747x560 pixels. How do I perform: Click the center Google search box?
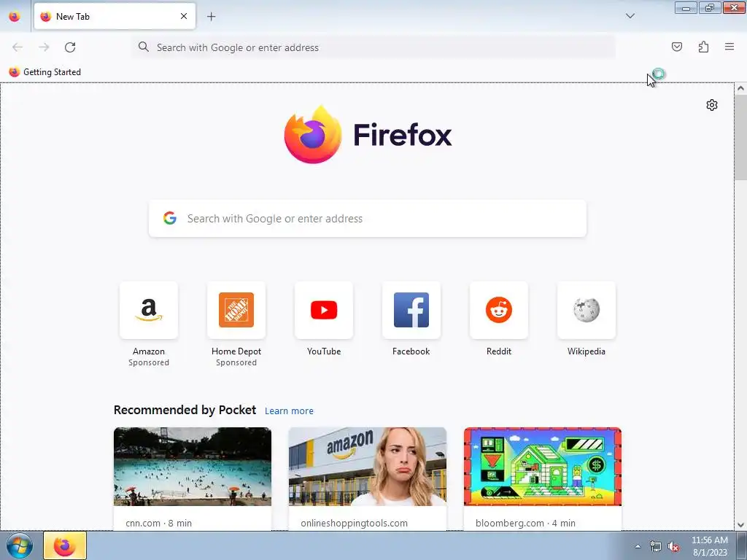click(368, 219)
